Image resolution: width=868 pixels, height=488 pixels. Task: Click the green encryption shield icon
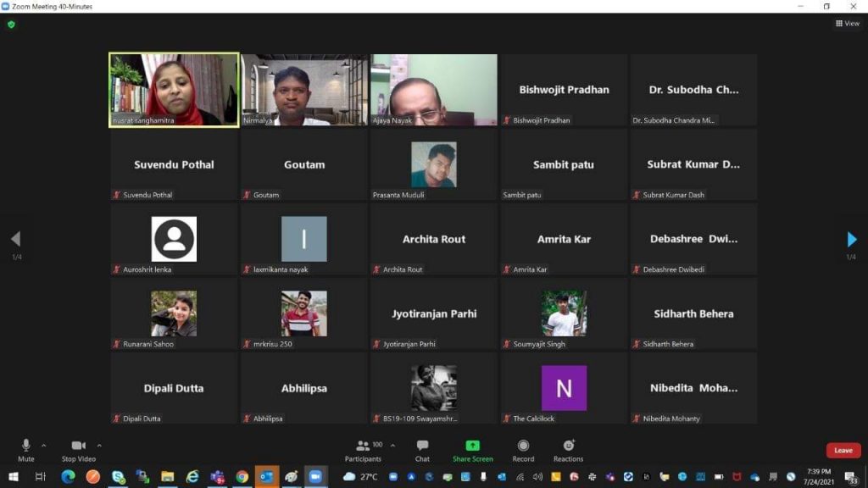tap(11, 25)
